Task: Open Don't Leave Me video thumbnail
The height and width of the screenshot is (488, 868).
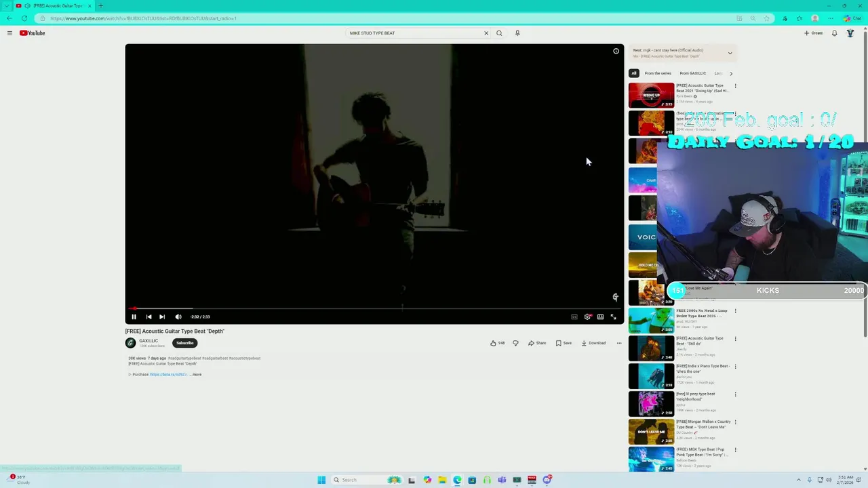Action: pos(651,432)
